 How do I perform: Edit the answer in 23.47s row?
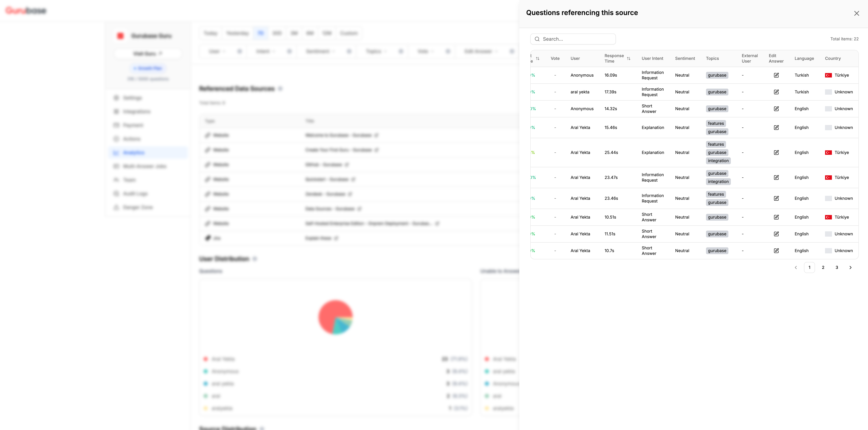tap(776, 178)
